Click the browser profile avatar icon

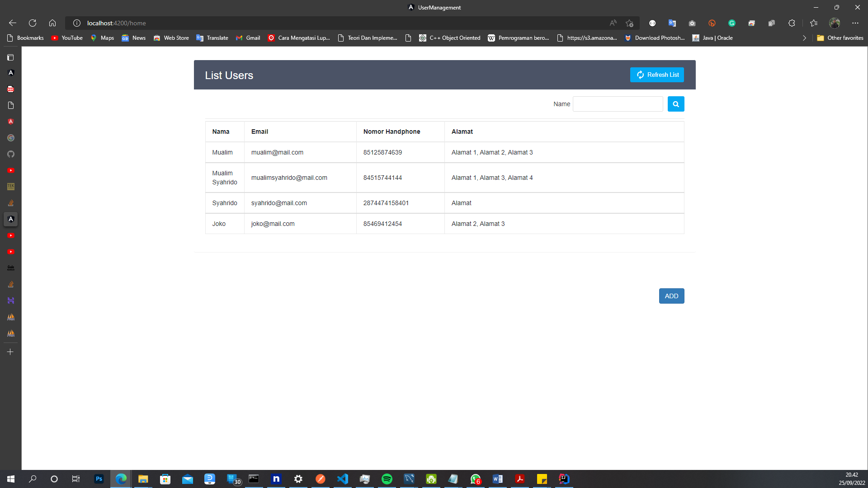point(835,23)
